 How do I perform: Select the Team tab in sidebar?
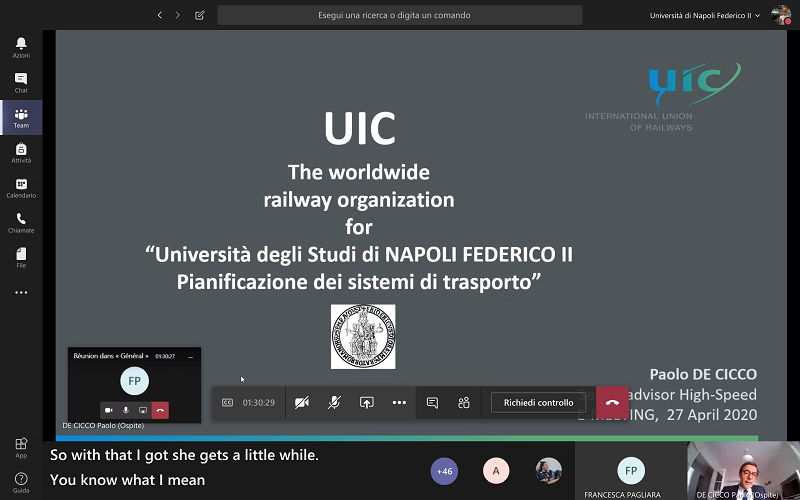click(x=21, y=118)
